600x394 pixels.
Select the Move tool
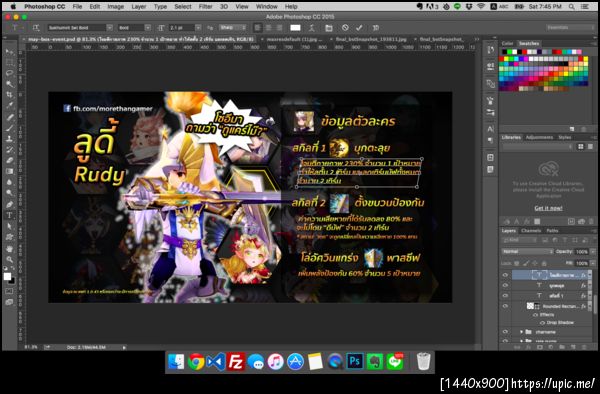[10, 51]
